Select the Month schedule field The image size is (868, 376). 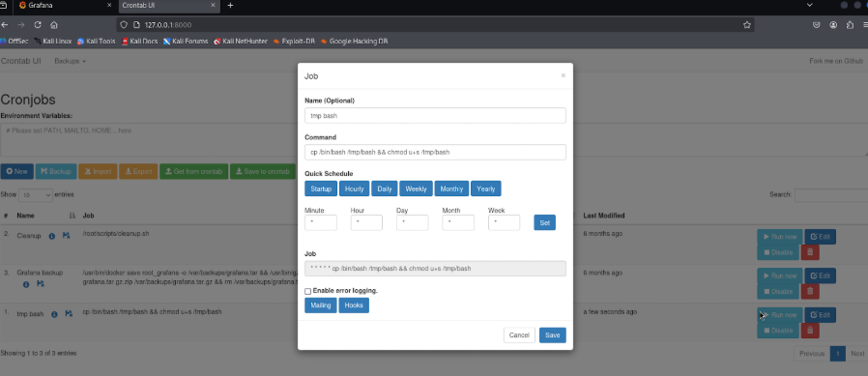(458, 222)
